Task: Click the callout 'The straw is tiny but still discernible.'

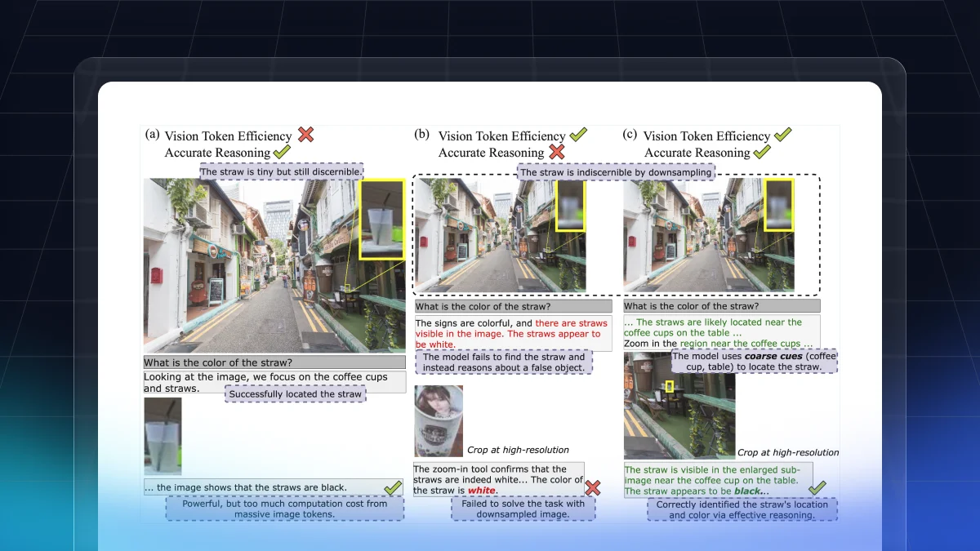Action: click(282, 171)
